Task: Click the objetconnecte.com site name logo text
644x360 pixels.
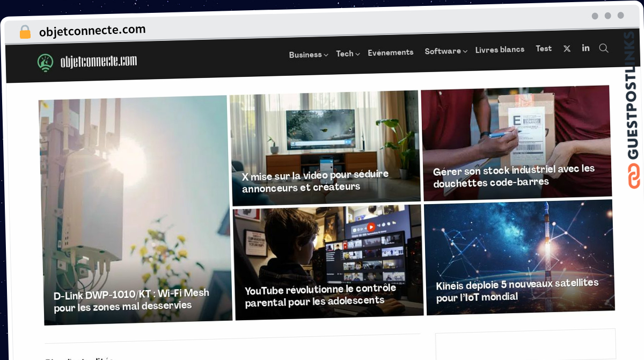Action: pos(98,62)
